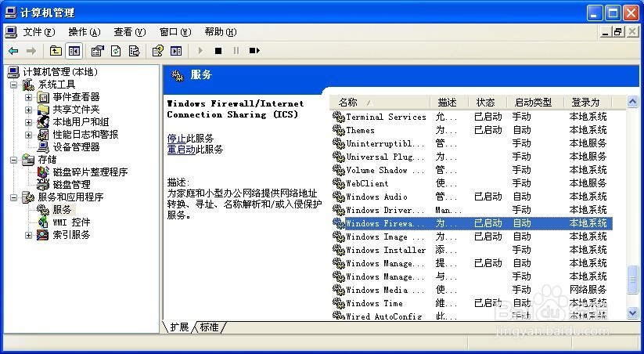This screenshot has height=354, width=644.
Task: Restore the inner MMC child window
Action: (x=618, y=31)
